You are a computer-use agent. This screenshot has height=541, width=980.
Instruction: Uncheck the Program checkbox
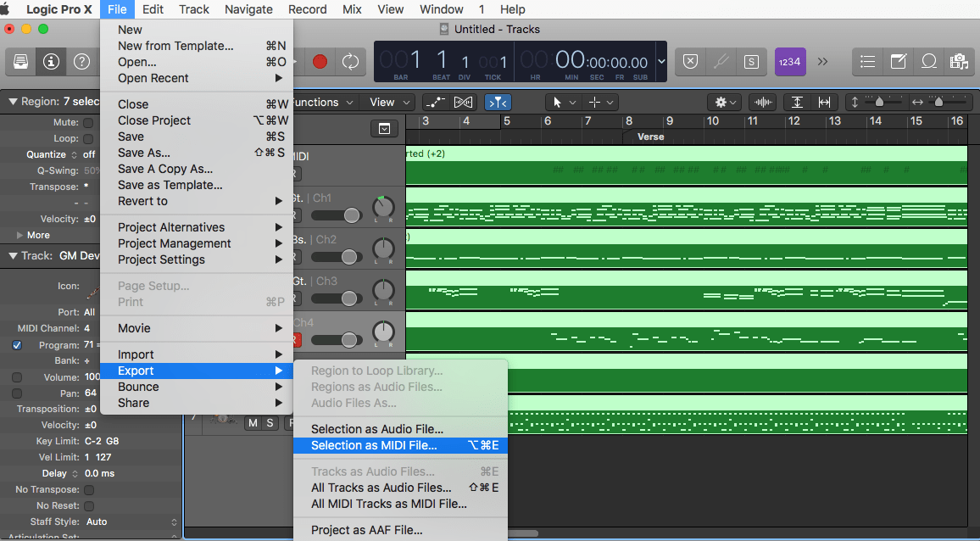(17, 345)
